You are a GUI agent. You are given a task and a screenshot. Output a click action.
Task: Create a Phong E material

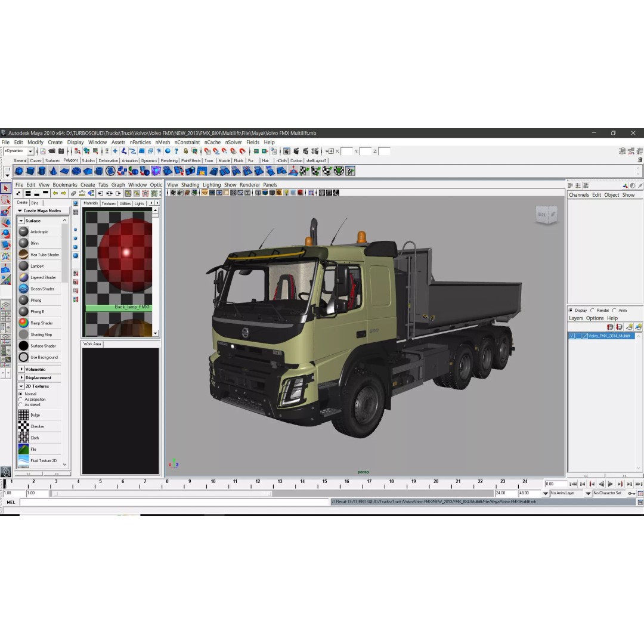tap(40, 312)
